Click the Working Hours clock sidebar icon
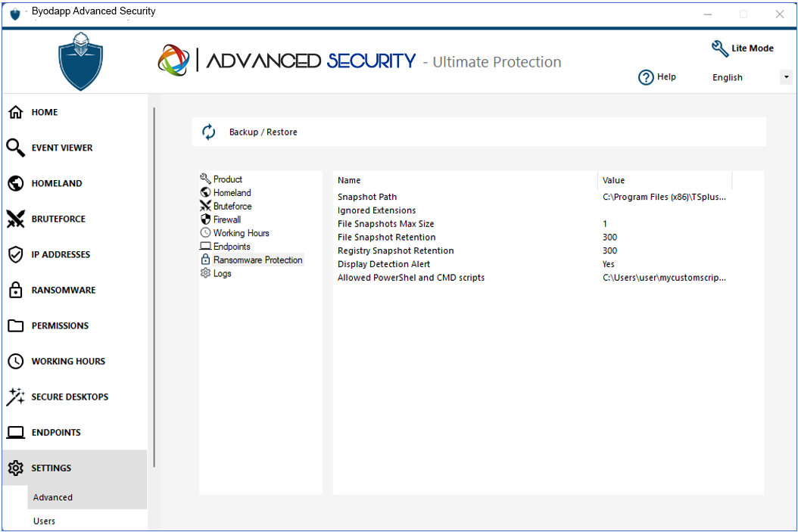This screenshot has height=532, width=798. coord(16,361)
